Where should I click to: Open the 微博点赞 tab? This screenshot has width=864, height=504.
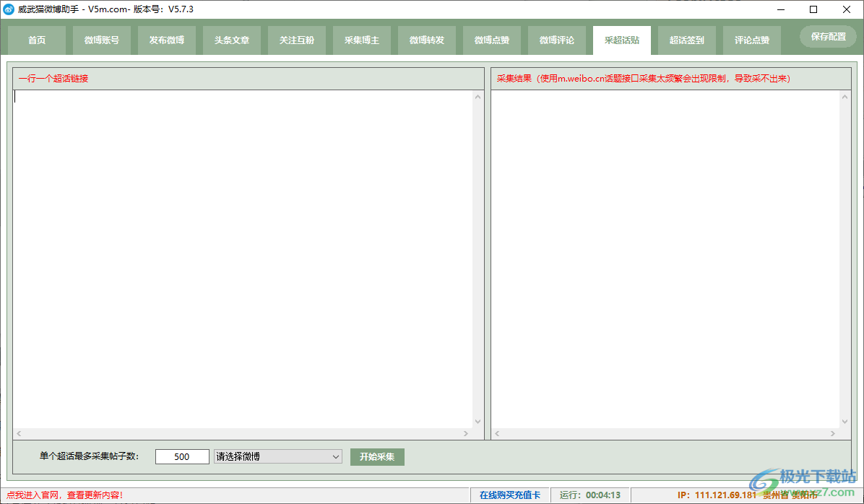pos(492,40)
